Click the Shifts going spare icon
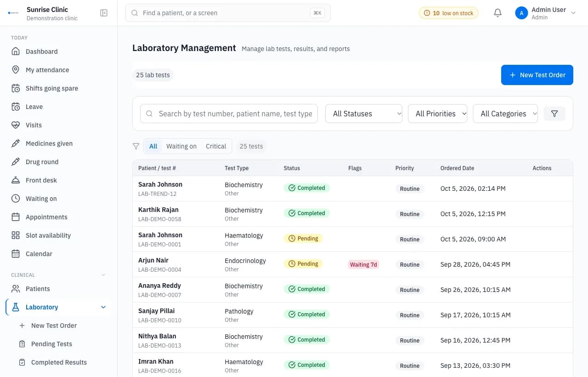 [x=16, y=88]
